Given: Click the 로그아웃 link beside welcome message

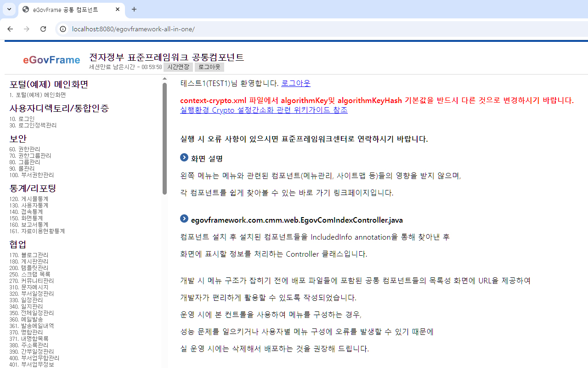Looking at the screenshot, I should click(295, 83).
